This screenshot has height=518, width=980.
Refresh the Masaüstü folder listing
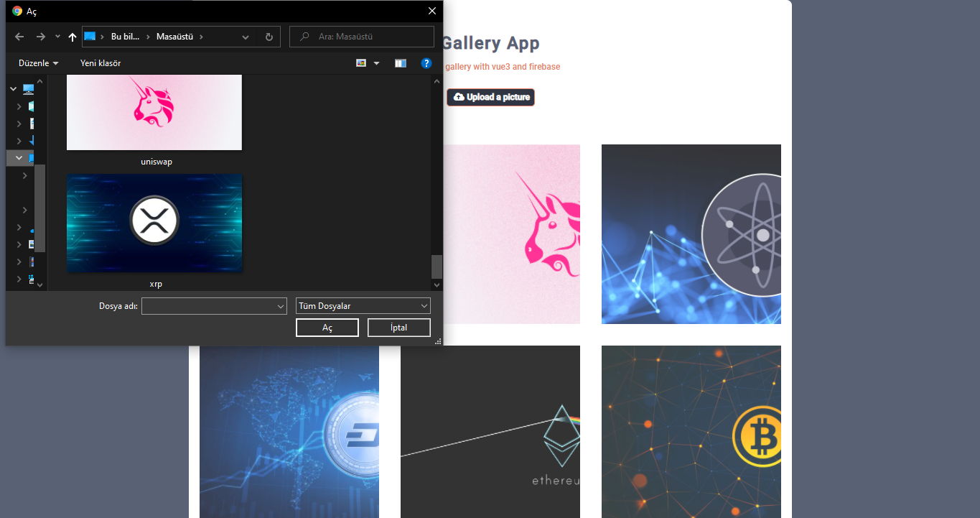[x=269, y=37]
